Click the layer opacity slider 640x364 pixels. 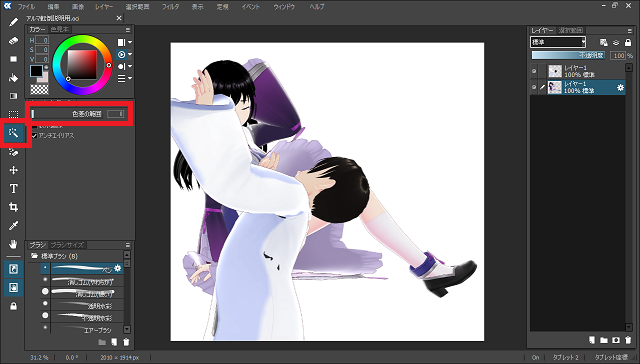coord(569,55)
